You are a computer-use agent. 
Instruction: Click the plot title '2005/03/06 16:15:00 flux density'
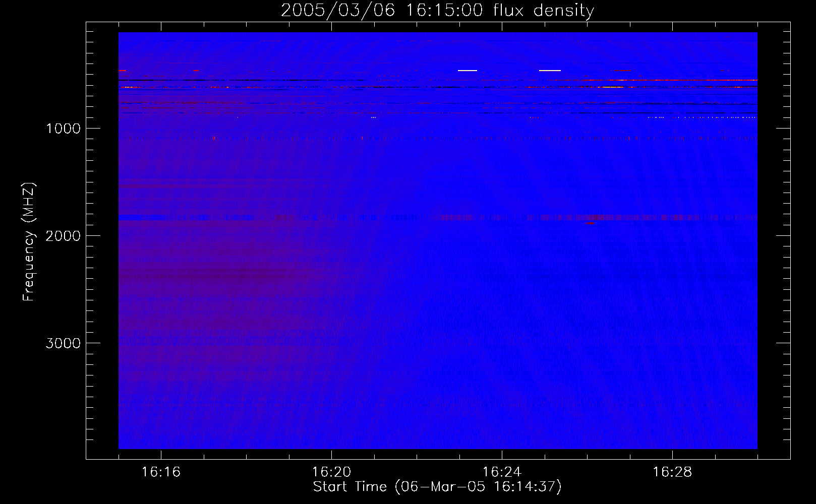(437, 11)
